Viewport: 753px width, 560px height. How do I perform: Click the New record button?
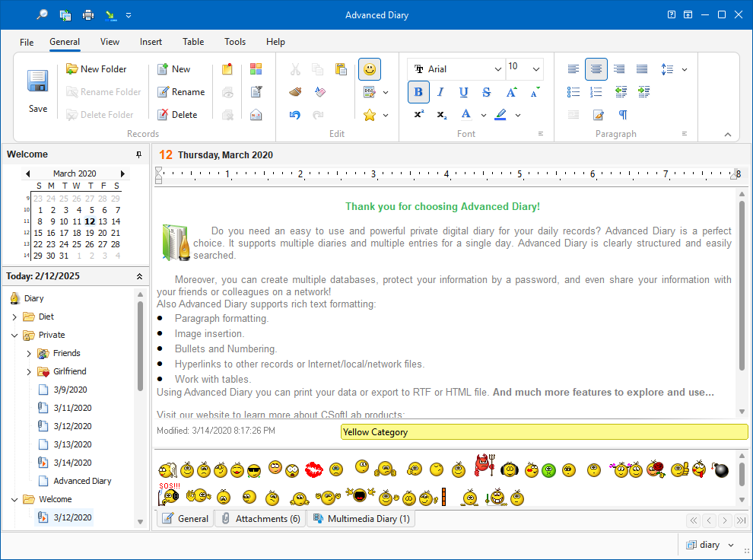click(x=174, y=69)
